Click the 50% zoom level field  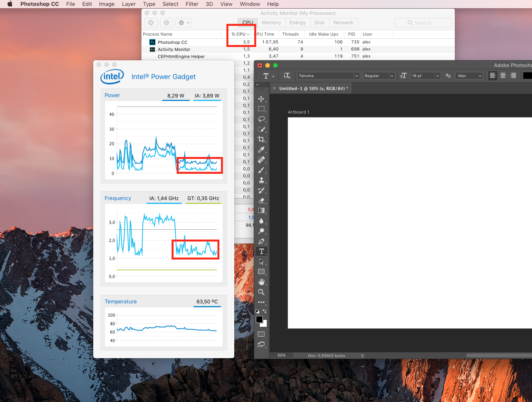tap(282, 355)
